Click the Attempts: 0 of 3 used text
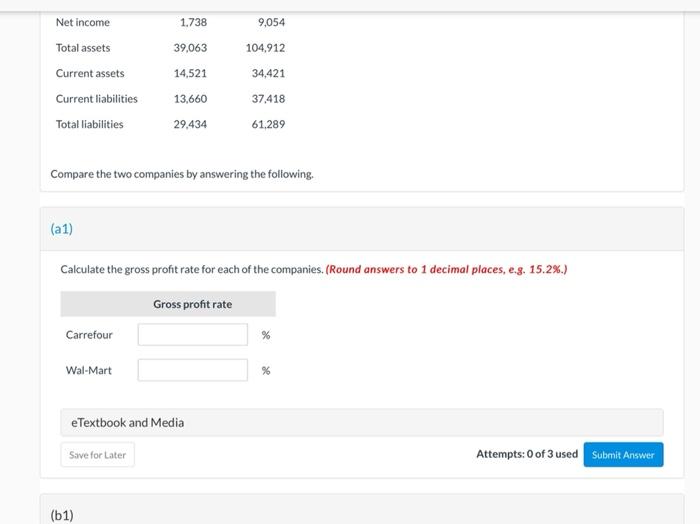700x524 pixels. [527, 454]
